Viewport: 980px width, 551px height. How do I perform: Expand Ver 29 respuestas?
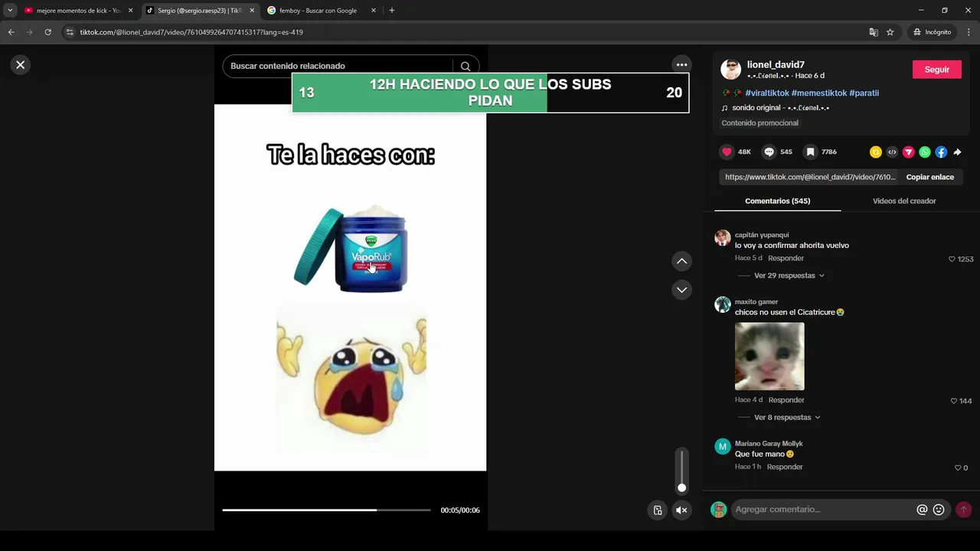(789, 275)
